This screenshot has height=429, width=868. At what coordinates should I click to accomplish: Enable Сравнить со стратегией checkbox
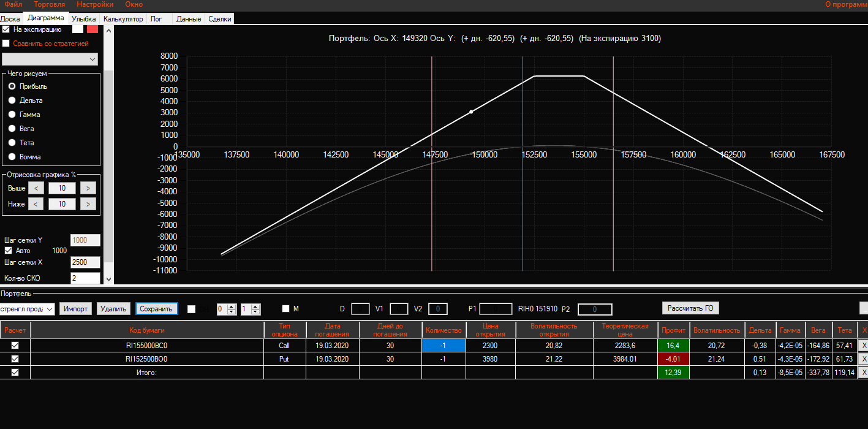point(6,44)
